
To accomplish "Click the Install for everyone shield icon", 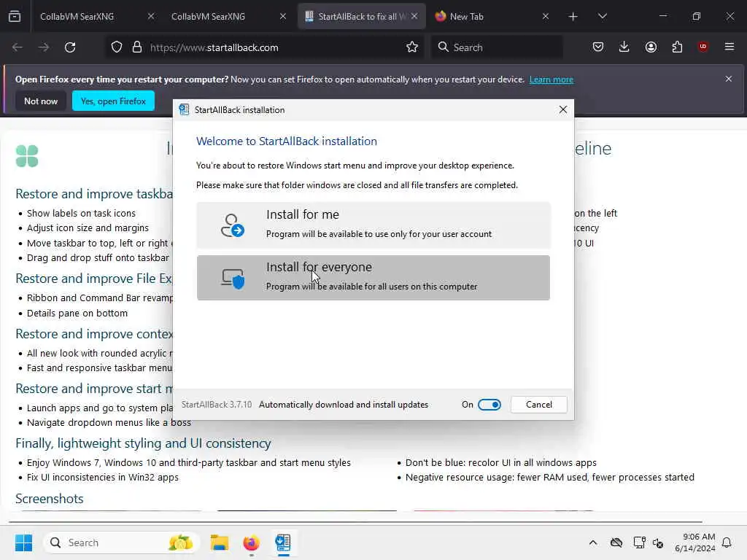I will (233, 279).
